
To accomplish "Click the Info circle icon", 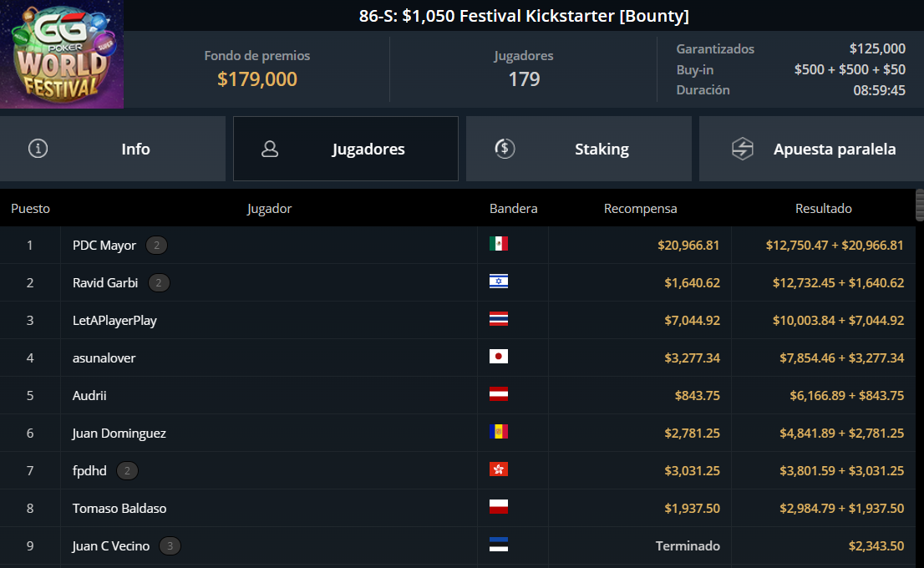I will point(38,149).
